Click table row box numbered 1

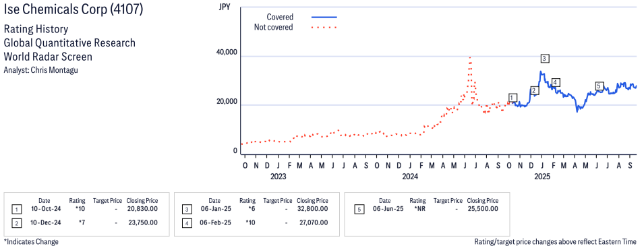(x=16, y=210)
